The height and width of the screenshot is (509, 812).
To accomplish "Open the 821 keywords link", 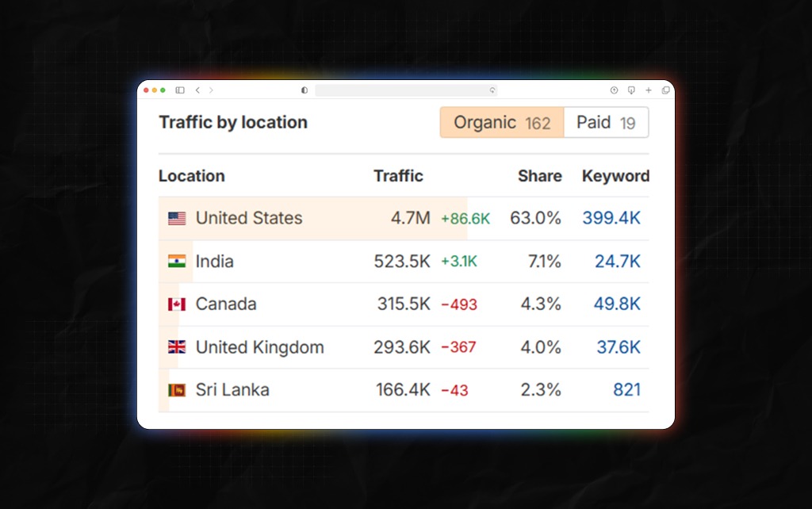I will (x=626, y=390).
